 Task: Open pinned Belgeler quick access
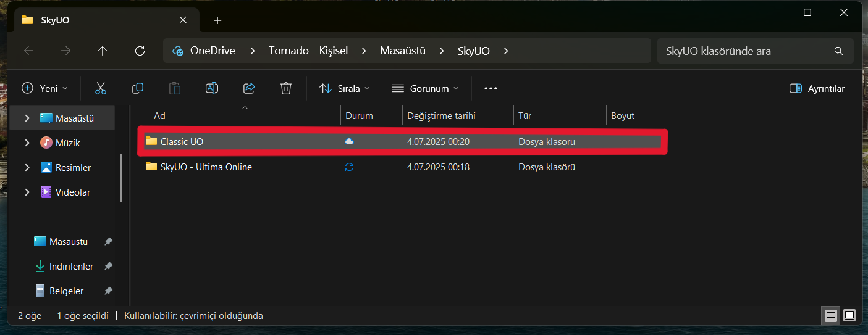coord(66,291)
